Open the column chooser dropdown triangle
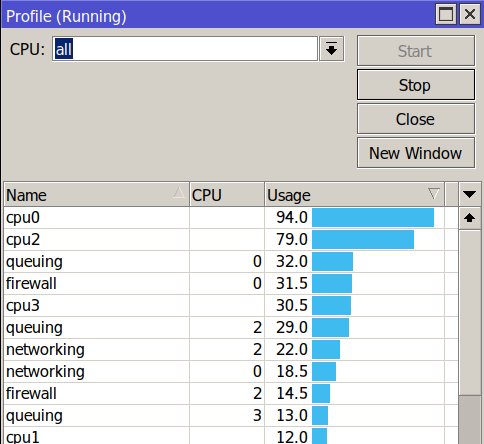484x444 pixels. coord(469,194)
